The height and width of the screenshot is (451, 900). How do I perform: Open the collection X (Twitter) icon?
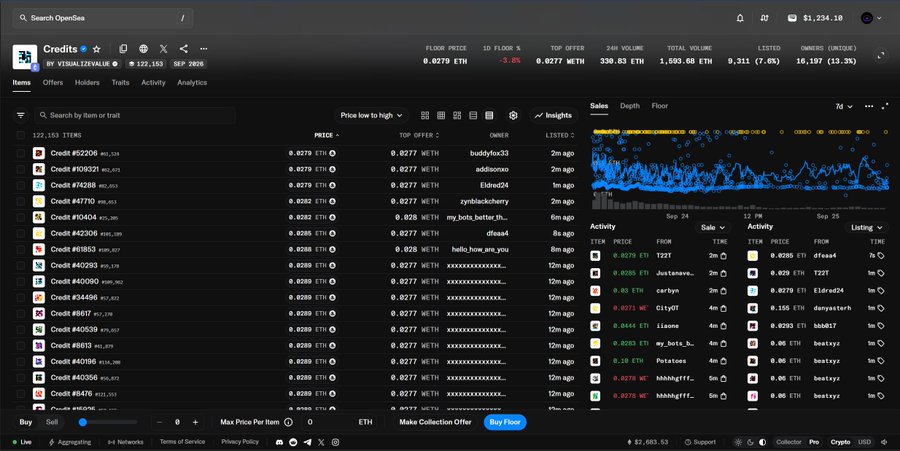point(164,49)
